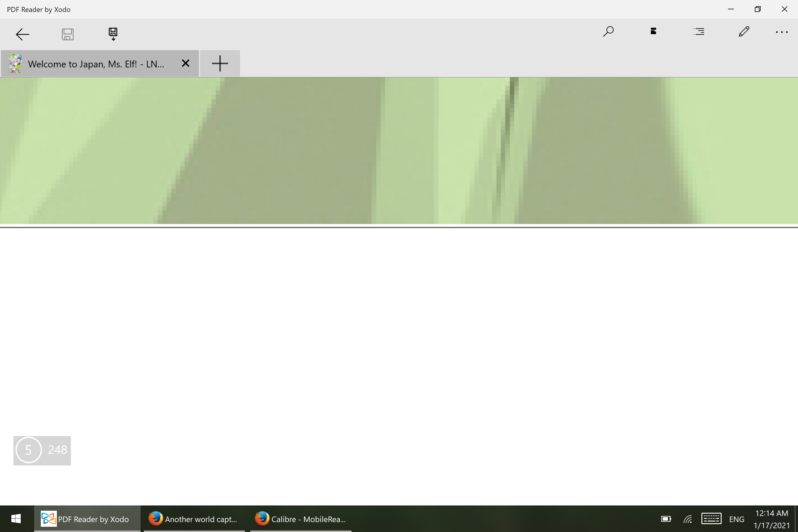Click the circled page number 5
The height and width of the screenshot is (532, 798).
[29, 450]
